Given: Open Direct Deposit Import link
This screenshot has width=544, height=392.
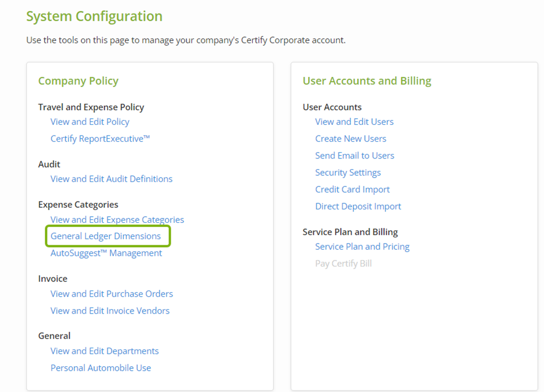Looking at the screenshot, I should point(358,207).
